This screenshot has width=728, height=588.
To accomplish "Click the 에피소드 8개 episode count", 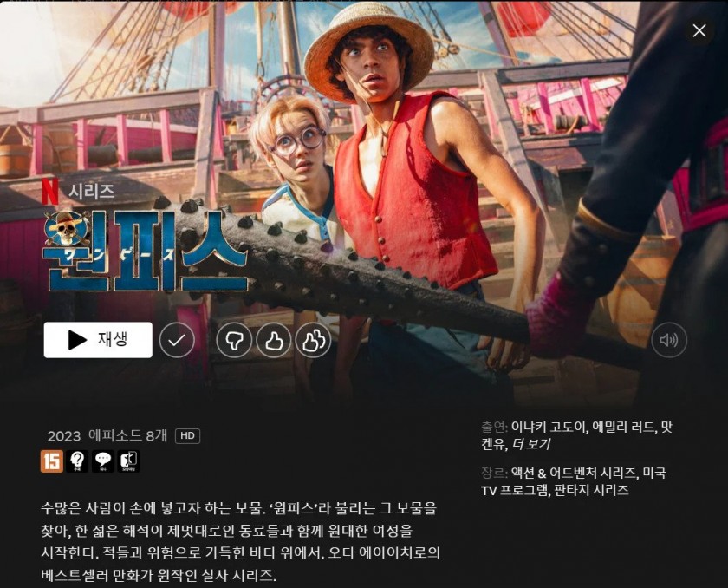I will [127, 435].
